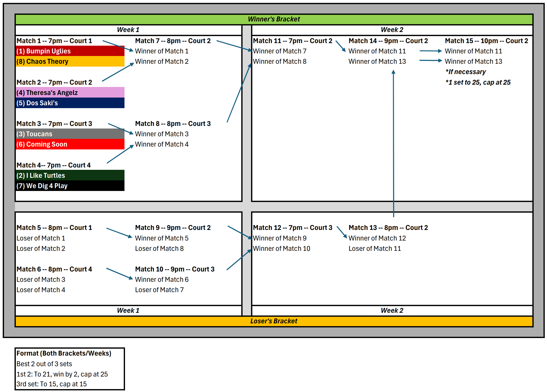The height and width of the screenshot is (392, 547).
Task: Click the pink Theresa's Angelz cell
Action: [x=70, y=93]
